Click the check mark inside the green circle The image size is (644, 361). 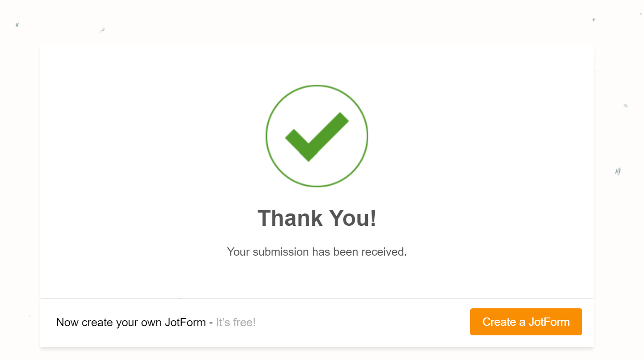click(316, 136)
